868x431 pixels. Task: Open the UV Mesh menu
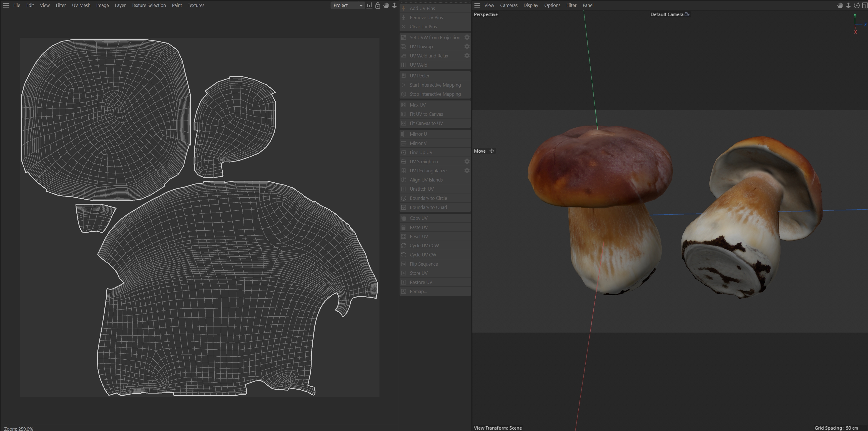tap(81, 5)
